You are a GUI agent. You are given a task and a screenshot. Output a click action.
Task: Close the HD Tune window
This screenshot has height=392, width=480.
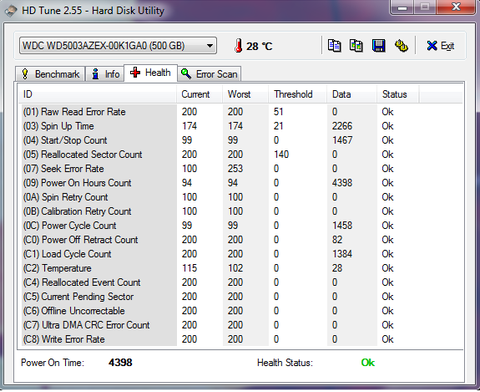(x=456, y=7)
